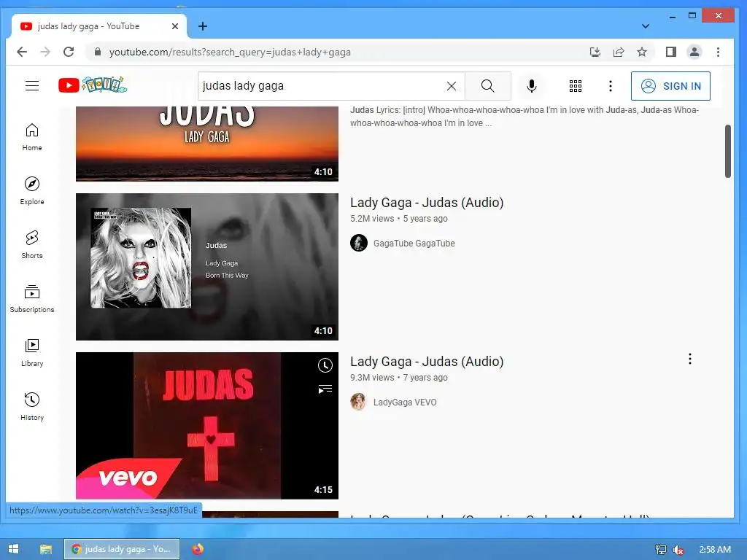The width and height of the screenshot is (747, 560).
Task: Open the orange sunset Judas lyrics thumbnail
Action: coord(206,144)
